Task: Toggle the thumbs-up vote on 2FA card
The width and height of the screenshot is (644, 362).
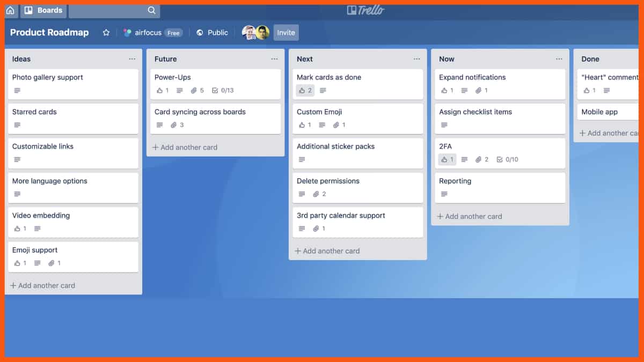Action: 447,159
